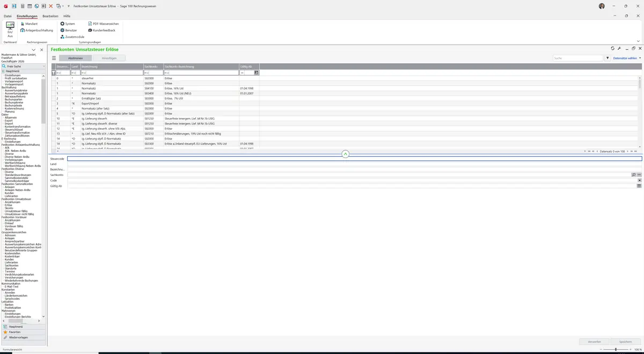Toggle the Dashboard Ein/Aus button

point(10,29)
